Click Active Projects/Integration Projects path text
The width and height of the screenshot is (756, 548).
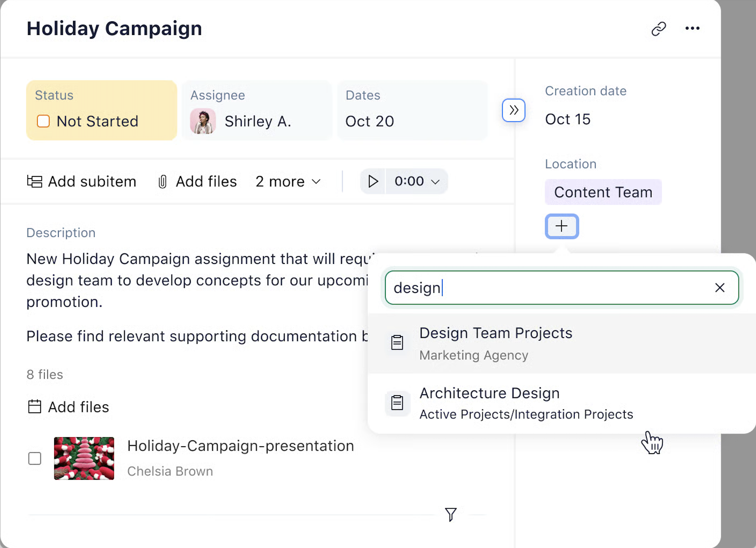click(526, 414)
